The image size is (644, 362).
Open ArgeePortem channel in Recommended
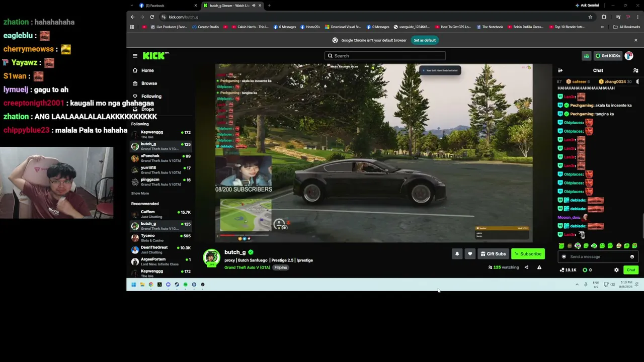click(161, 261)
